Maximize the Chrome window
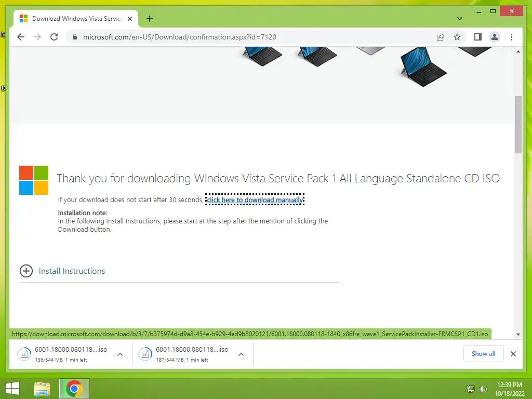The image size is (532, 399). [x=493, y=11]
